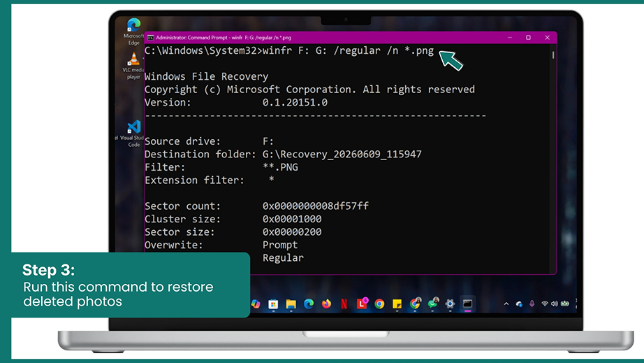This screenshot has height=363, width=644.
Task: Open Visual Studio Code desktop shortcut
Action: pos(133,134)
